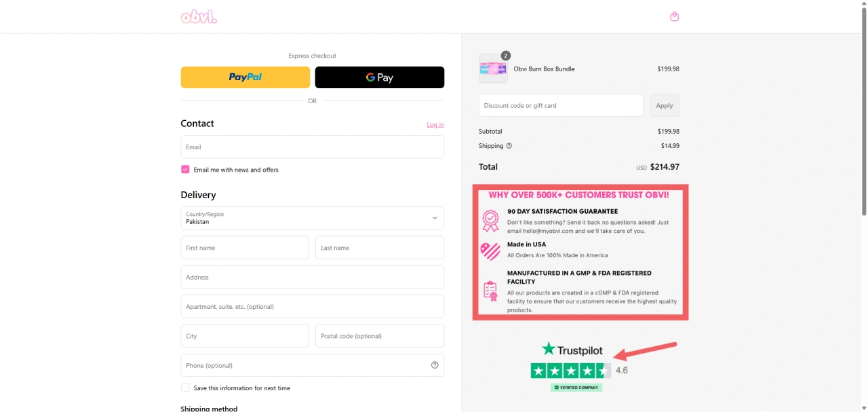Click the shipping cost $14.99

click(x=670, y=146)
